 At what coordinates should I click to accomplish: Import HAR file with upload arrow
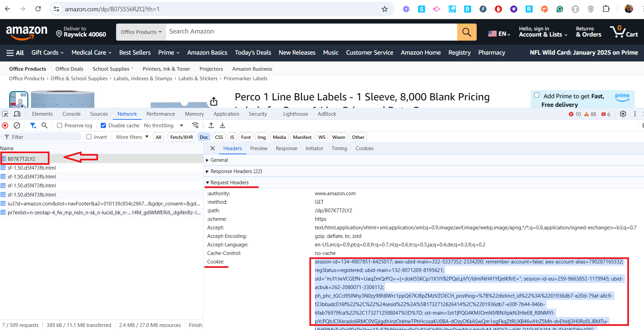[x=211, y=125]
